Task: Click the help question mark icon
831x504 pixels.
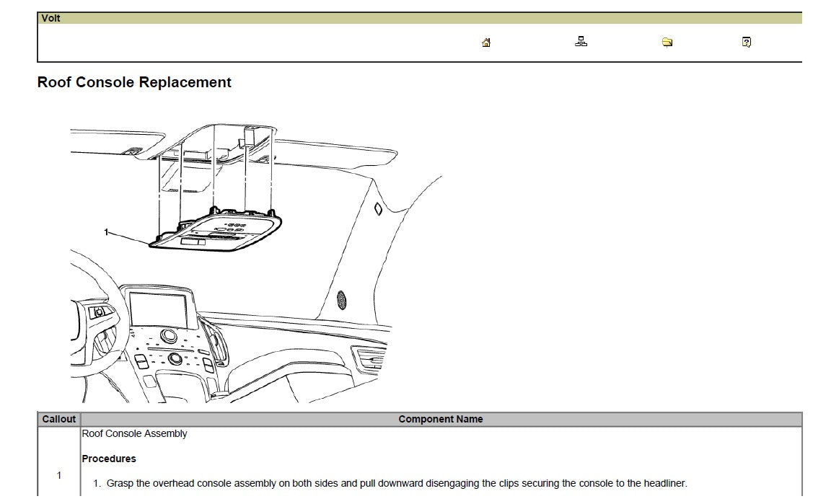Action: click(x=746, y=42)
